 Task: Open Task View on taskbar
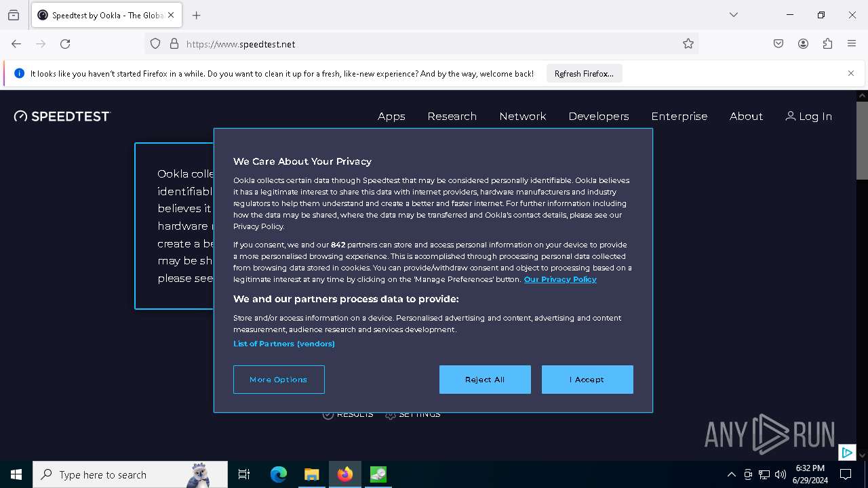(244, 474)
